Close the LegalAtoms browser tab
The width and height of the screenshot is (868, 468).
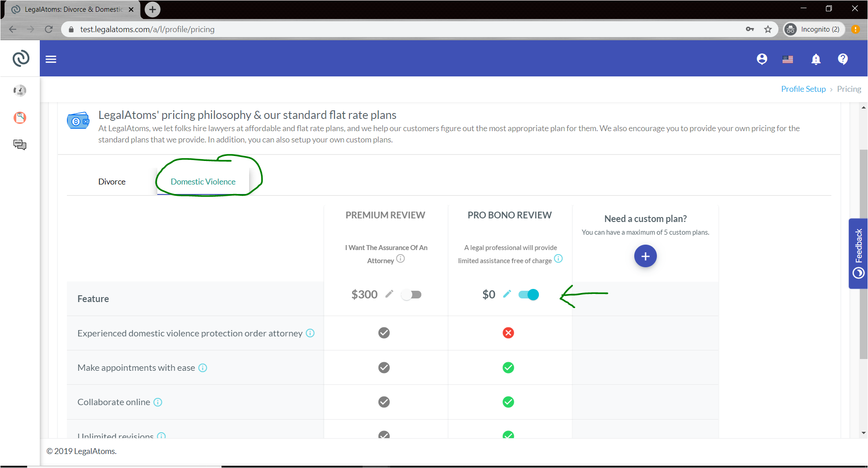click(x=131, y=9)
